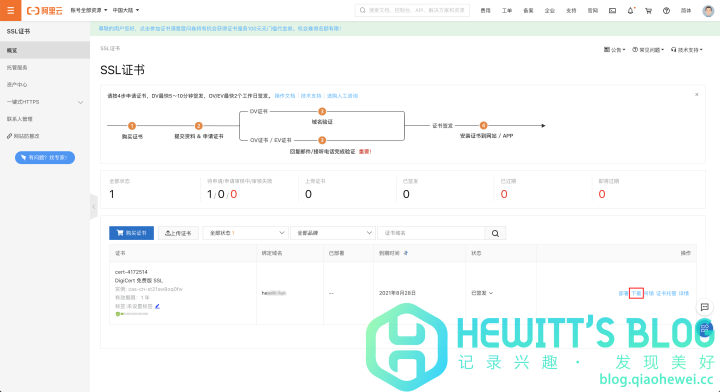Open the 公告 announcements dropdown

click(614, 50)
